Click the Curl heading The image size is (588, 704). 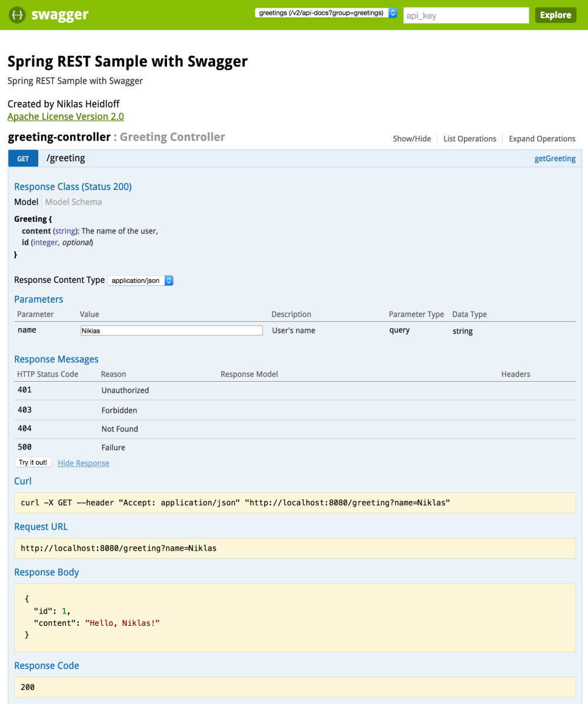tap(23, 481)
